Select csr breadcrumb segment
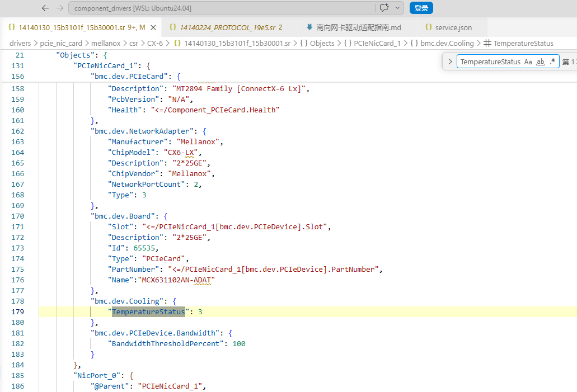Viewport: 577px width, 392px height. [x=134, y=44]
